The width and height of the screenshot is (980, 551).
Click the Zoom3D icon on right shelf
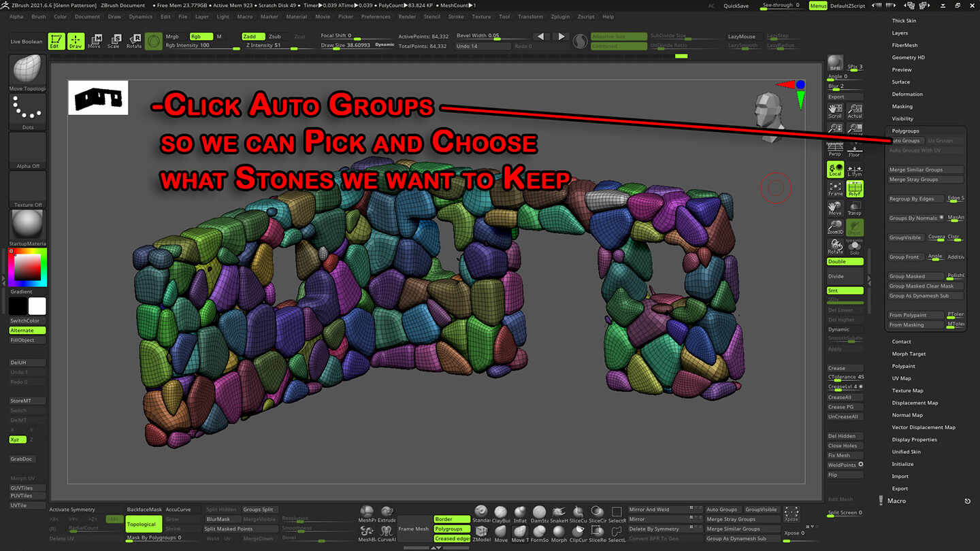[835, 227]
